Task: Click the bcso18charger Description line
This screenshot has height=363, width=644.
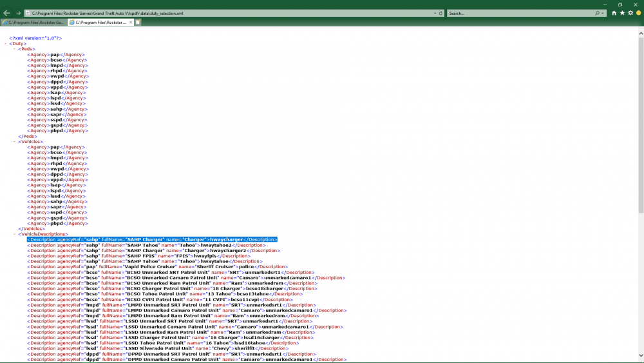Action: pyautogui.click(x=173, y=289)
